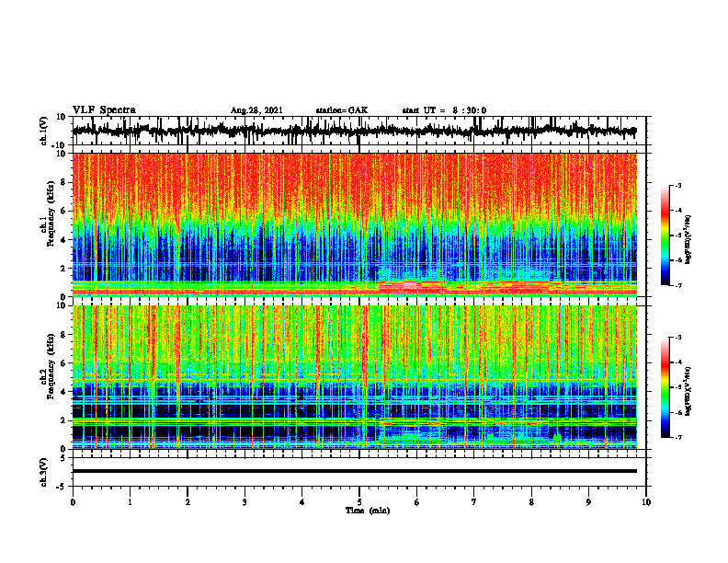The image size is (728, 563).
Task: Click the upper color scale bar beside ch.1
Action: [x=665, y=236]
